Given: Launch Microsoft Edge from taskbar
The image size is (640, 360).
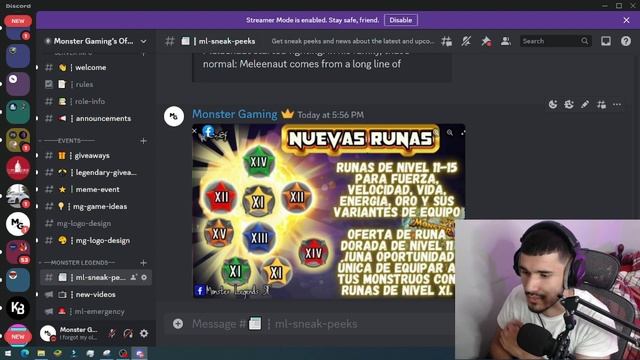Looking at the screenshot, I should [24, 353].
